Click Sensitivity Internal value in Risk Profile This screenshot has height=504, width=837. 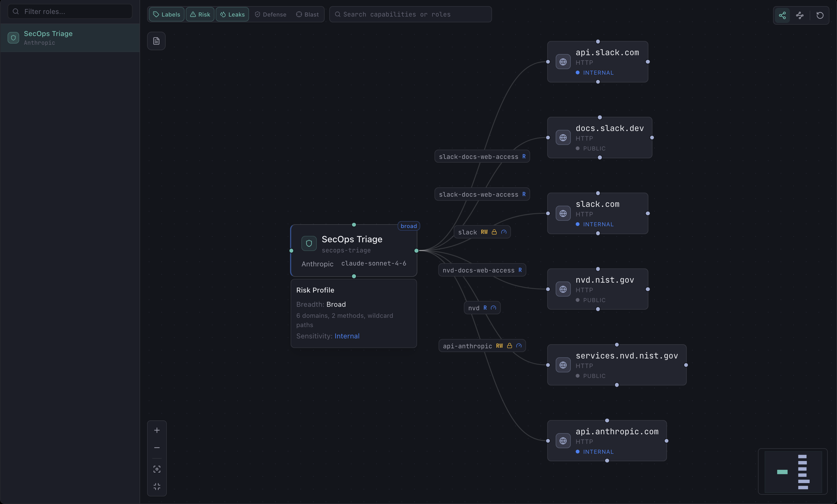347,336
